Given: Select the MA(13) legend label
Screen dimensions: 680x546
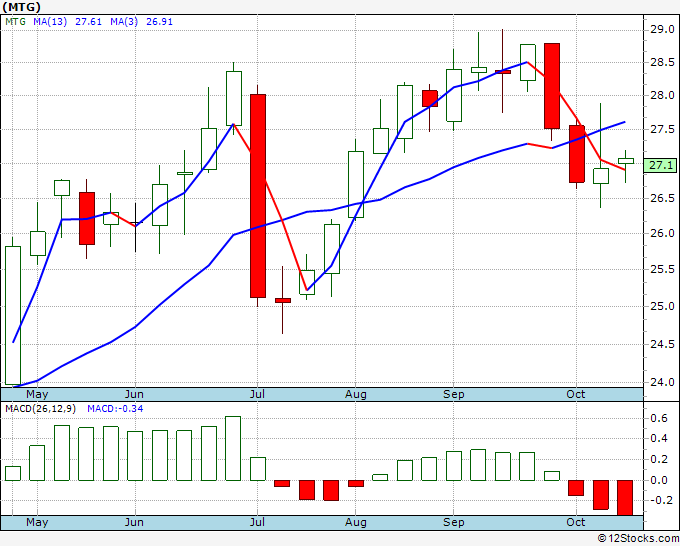Looking at the screenshot, I should [50, 22].
